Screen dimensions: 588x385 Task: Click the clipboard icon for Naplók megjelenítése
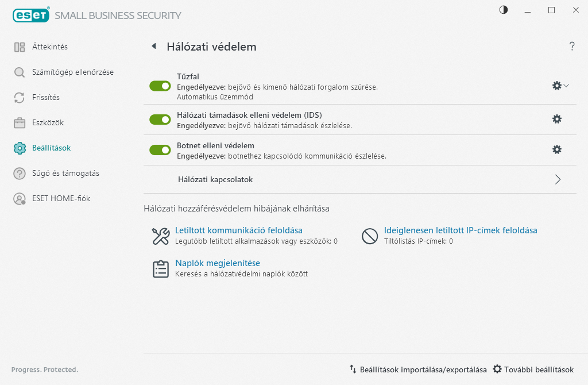[160, 269]
